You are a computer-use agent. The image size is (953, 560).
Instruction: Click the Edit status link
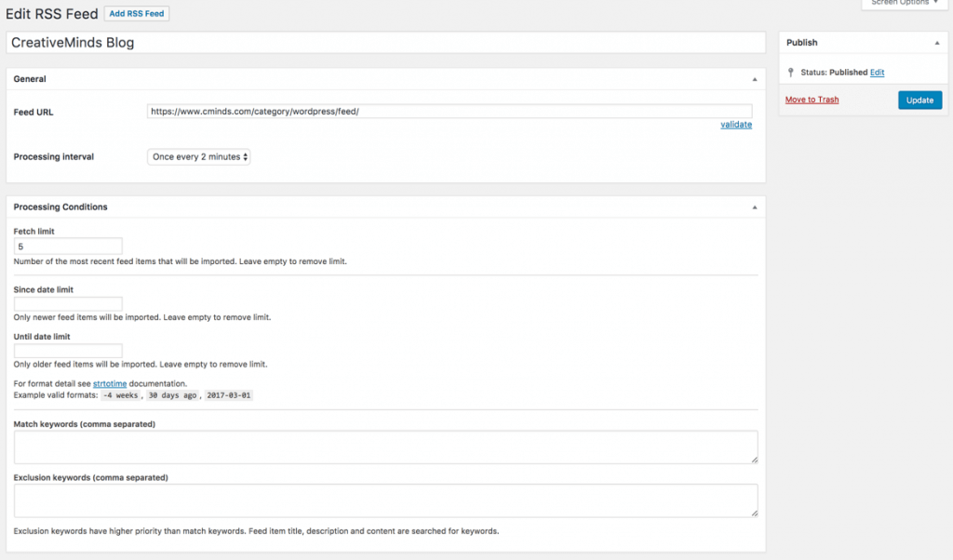click(x=877, y=73)
